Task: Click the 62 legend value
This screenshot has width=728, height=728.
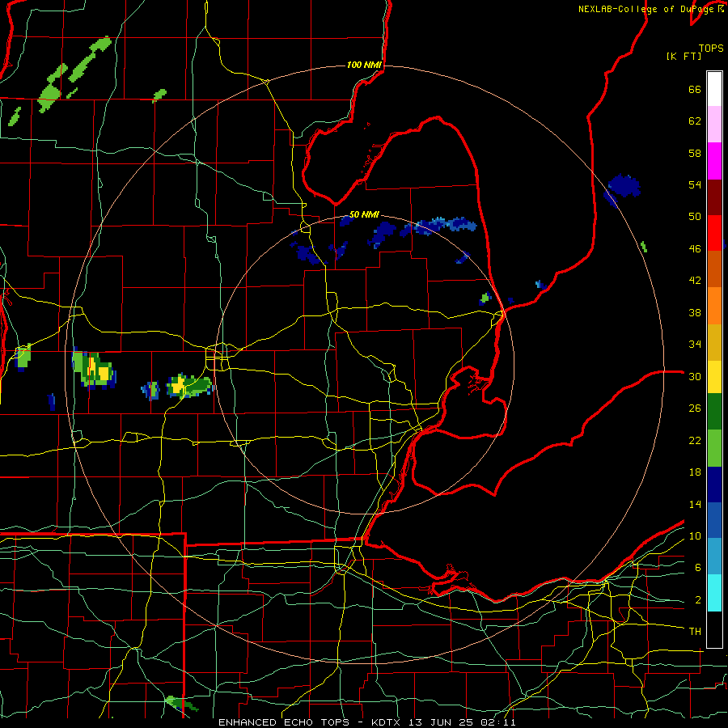Action: pyautogui.click(x=695, y=121)
